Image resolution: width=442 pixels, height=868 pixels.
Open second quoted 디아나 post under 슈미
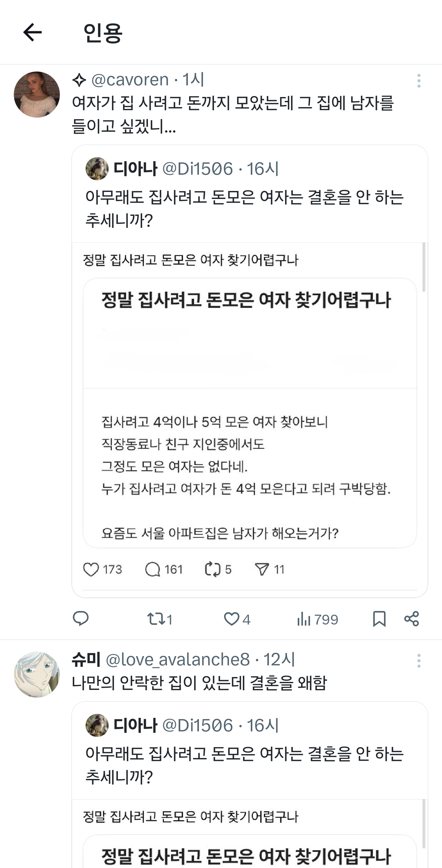[x=244, y=765]
